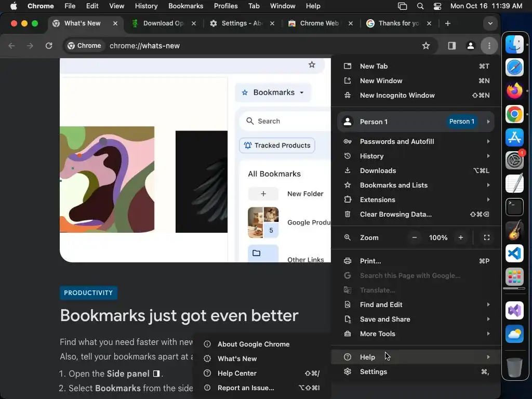
Task: Open Downloads from the menu
Action: pos(416,170)
